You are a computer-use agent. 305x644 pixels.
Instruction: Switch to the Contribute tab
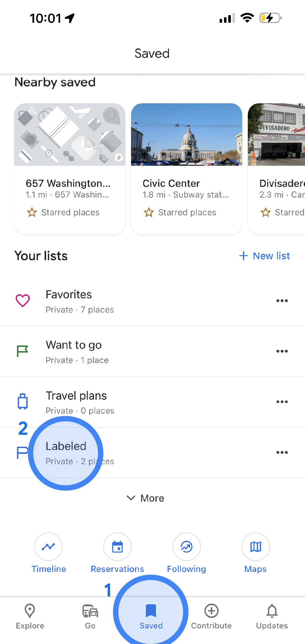(x=212, y=616)
